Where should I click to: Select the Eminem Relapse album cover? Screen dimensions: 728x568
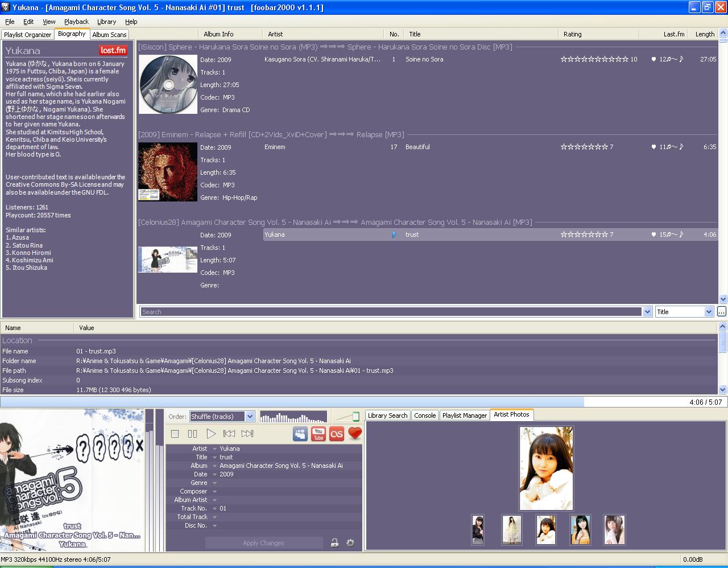168,171
